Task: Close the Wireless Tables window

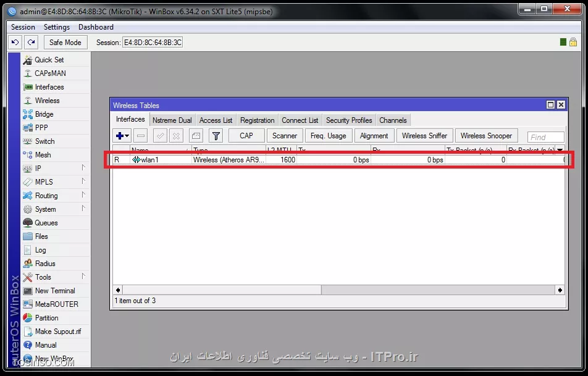Action: pyautogui.click(x=561, y=105)
